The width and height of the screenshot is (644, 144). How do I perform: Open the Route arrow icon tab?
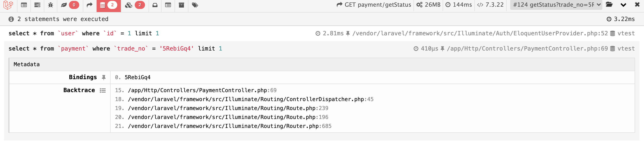click(x=90, y=5)
